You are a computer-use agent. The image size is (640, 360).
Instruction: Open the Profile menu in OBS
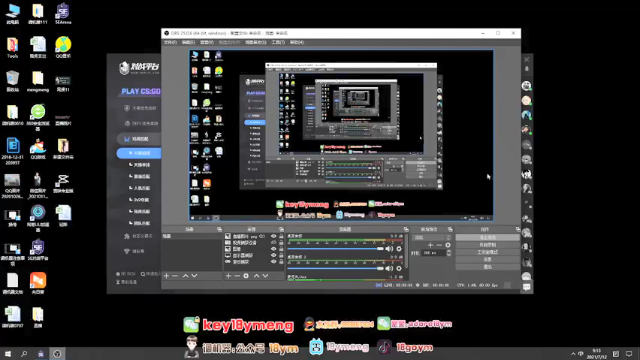coord(229,42)
